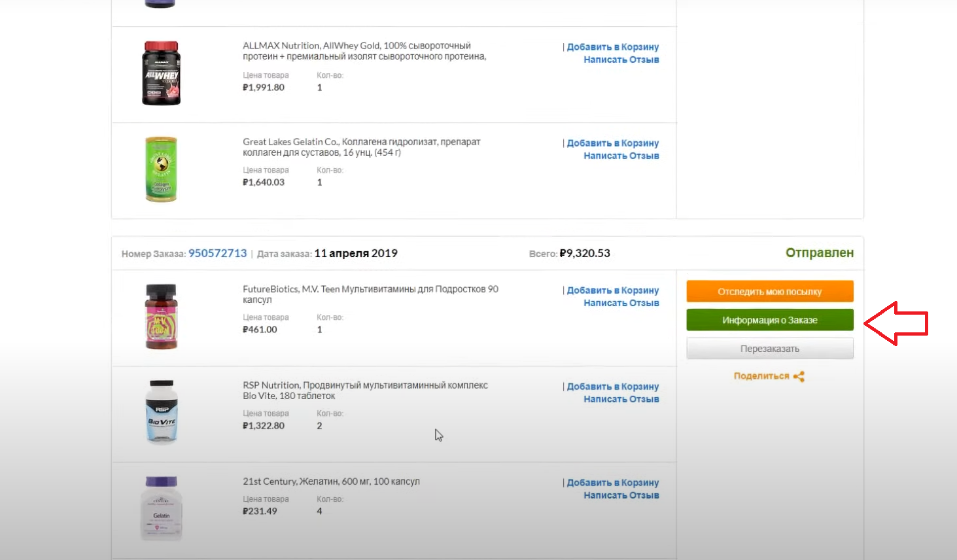This screenshot has height=560, width=957.
Task: Open the RSP Nutrition Bio Vite product title
Action: pyautogui.click(x=365, y=391)
